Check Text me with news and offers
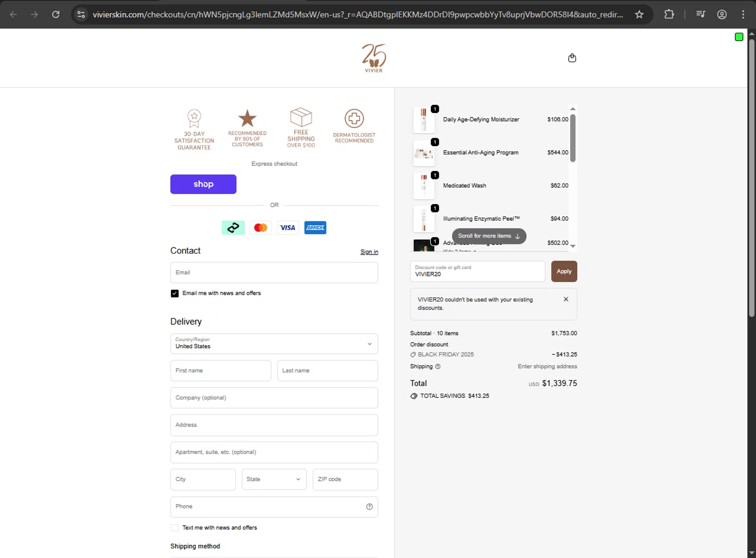This screenshot has width=756, height=558. [x=175, y=528]
